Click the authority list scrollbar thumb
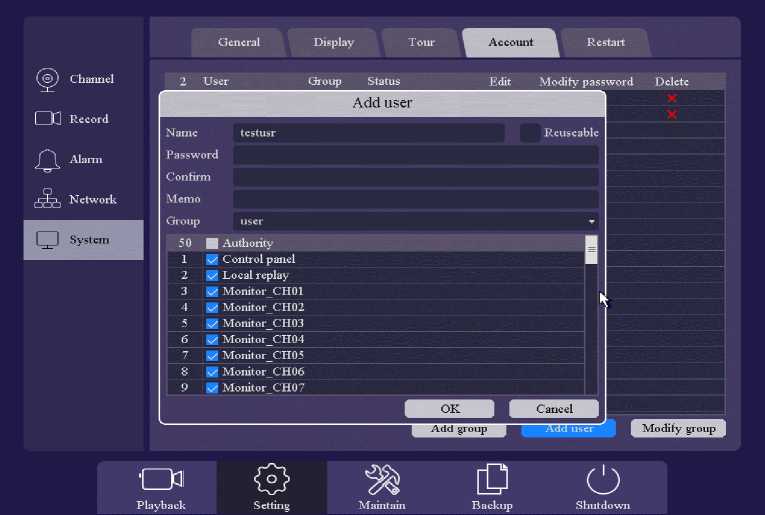 591,251
